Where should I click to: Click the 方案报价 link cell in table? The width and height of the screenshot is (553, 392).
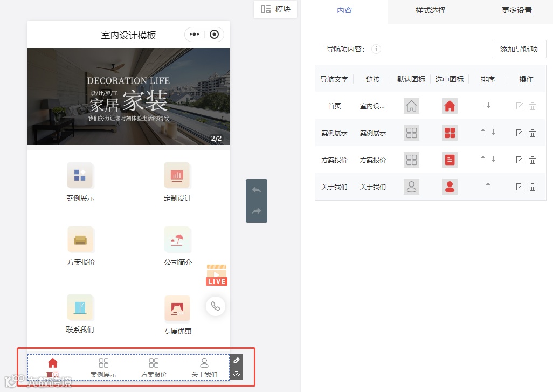click(373, 160)
